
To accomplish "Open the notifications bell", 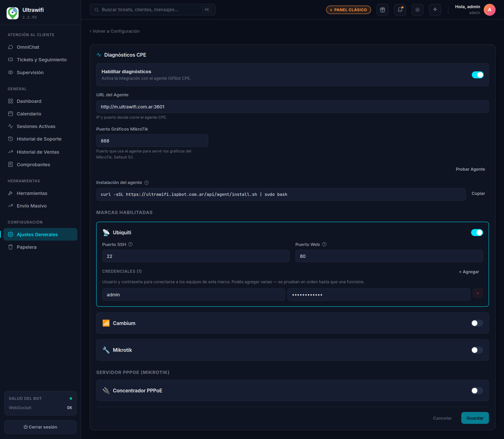I will point(400,10).
